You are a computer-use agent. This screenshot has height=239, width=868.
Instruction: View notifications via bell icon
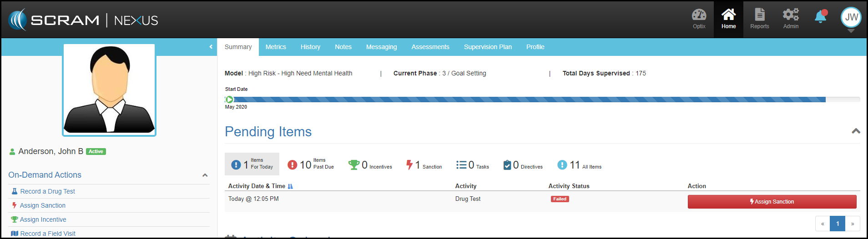pos(821,17)
